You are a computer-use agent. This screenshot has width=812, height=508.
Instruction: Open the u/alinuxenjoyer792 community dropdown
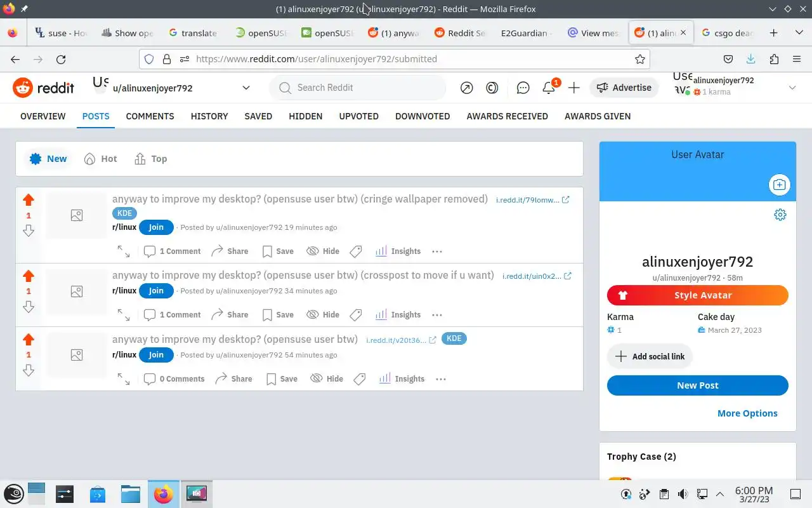173,88
